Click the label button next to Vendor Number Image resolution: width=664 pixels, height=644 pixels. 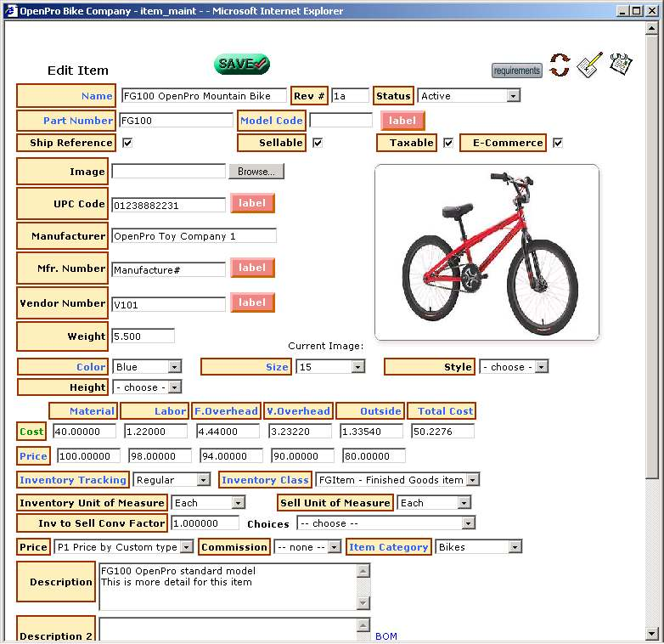coord(252,302)
